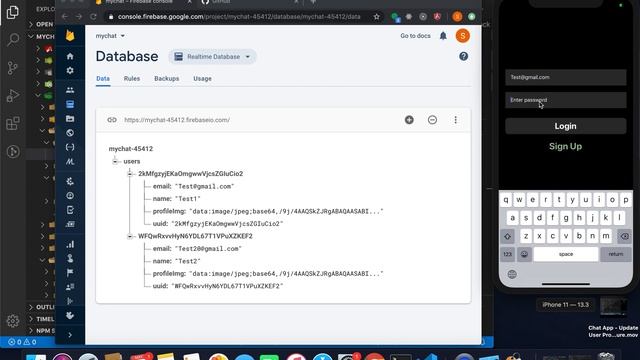
Task: Click the orange S account avatar
Action: [462, 36]
